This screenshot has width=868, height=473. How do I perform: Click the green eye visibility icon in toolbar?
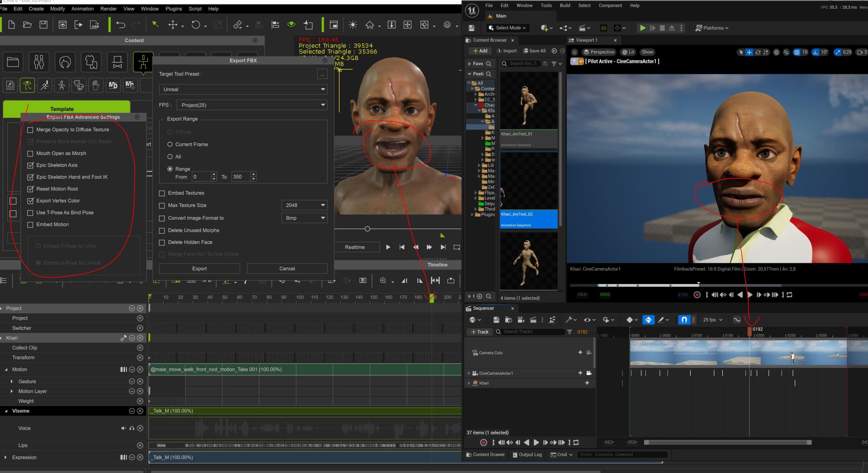(x=291, y=25)
